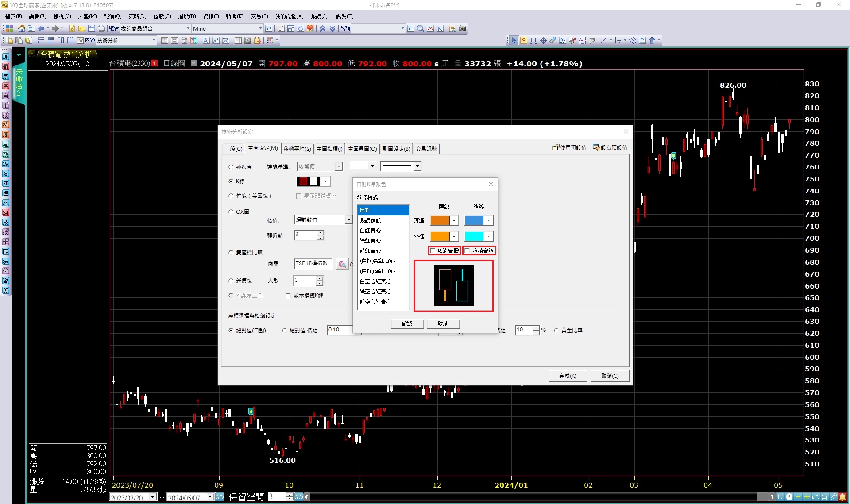The width and height of the screenshot is (850, 504).
Task: Click the orange 陽線 外框 swatch
Action: point(440,236)
